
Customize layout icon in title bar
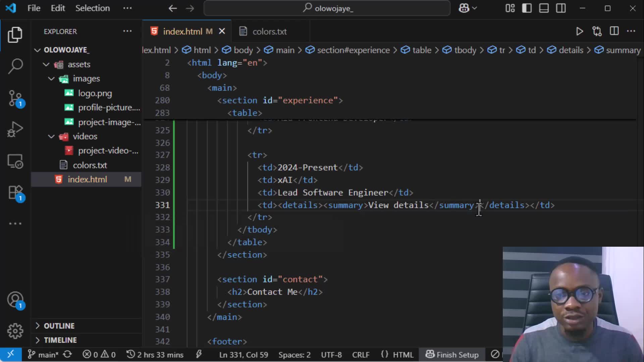tap(510, 8)
